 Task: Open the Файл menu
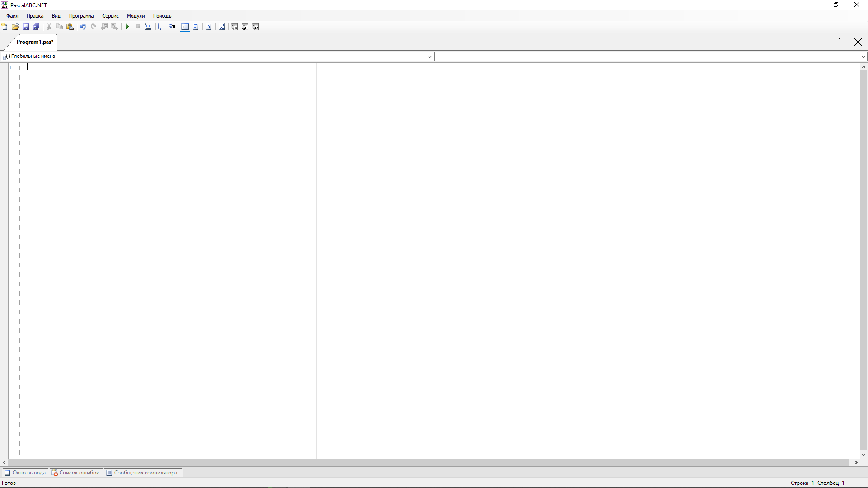[x=12, y=16]
